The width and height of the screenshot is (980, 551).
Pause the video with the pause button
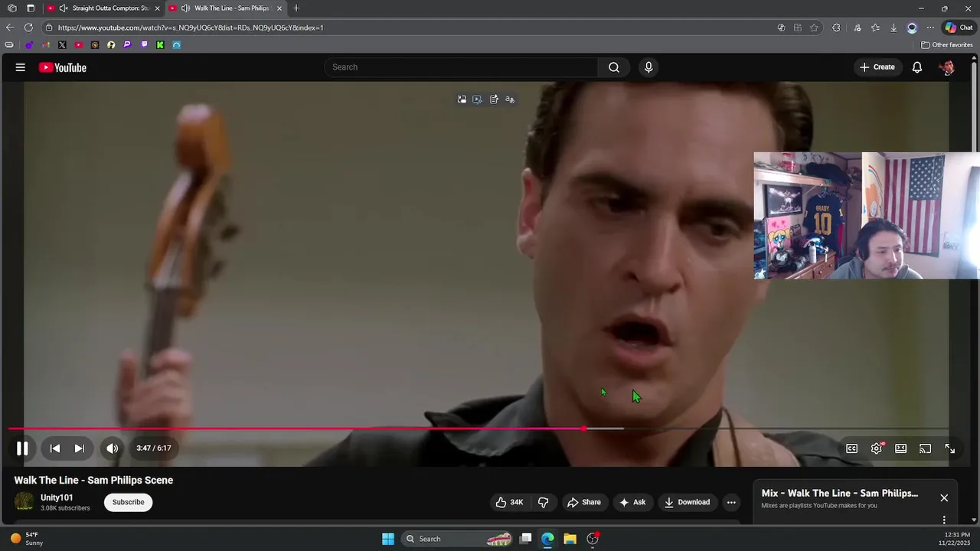pos(22,448)
